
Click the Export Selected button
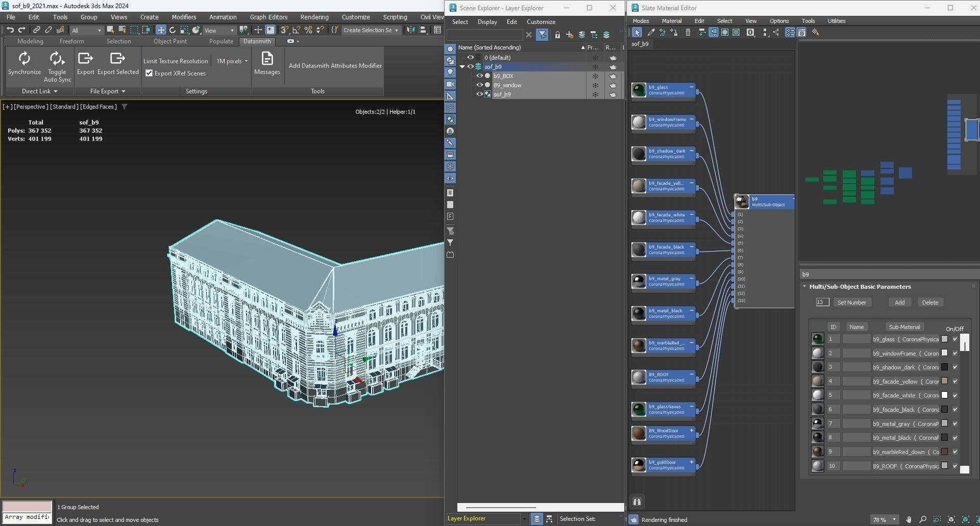[x=118, y=64]
